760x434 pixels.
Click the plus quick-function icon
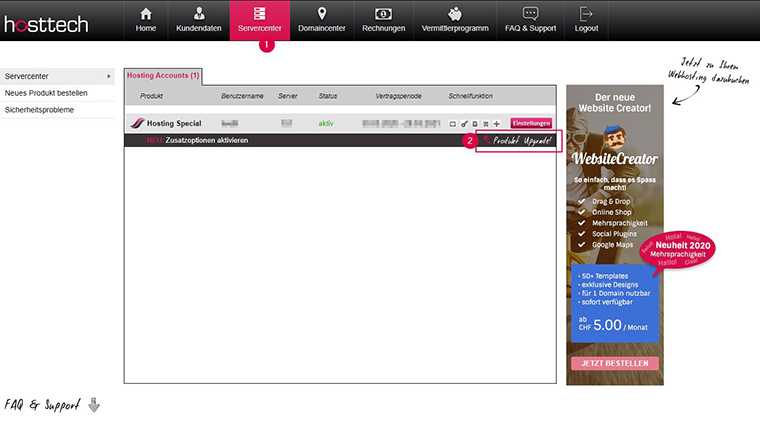point(496,124)
